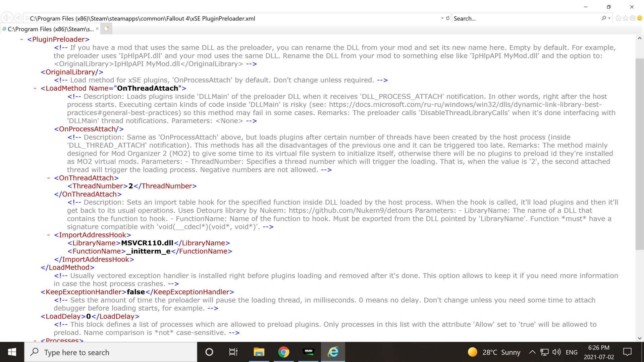Image resolution: width=644 pixels, height=362 pixels.
Task: Click the closing ImportAddressHook tag
Action: tap(94, 259)
